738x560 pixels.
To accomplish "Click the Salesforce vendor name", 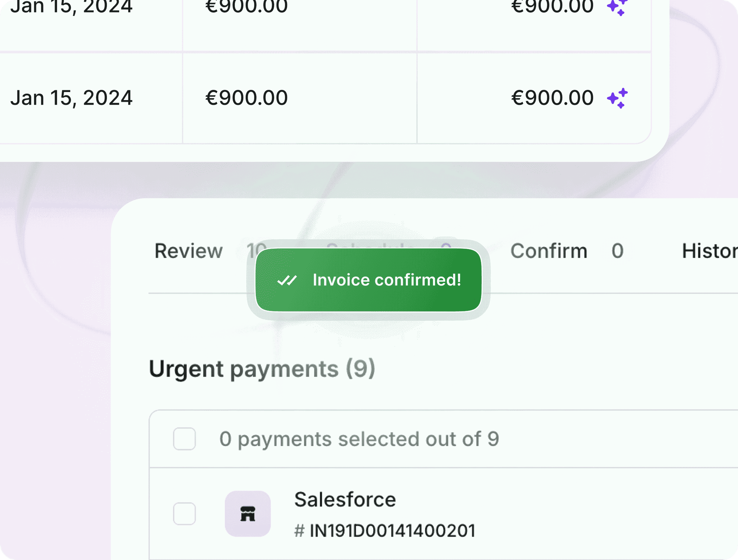I will tap(345, 500).
